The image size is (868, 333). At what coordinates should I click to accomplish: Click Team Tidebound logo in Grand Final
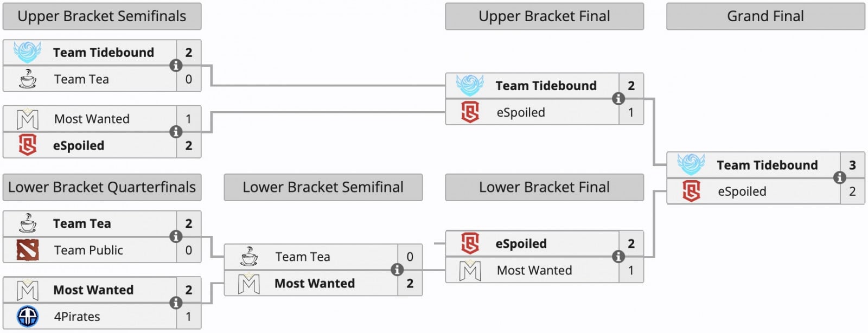pyautogui.click(x=691, y=165)
